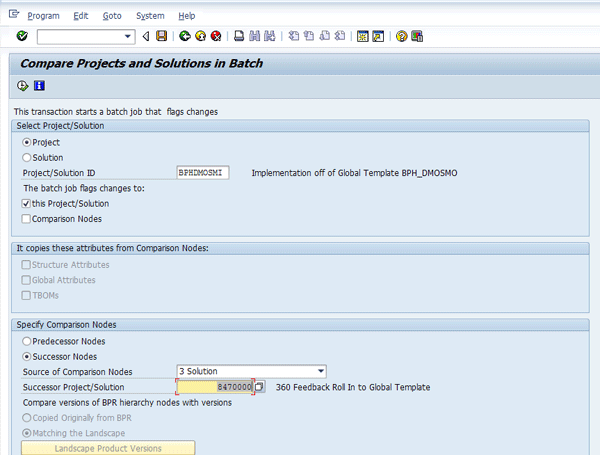Uncheck the this Project/Solution checkbox
600x455 pixels.
pyautogui.click(x=26, y=204)
